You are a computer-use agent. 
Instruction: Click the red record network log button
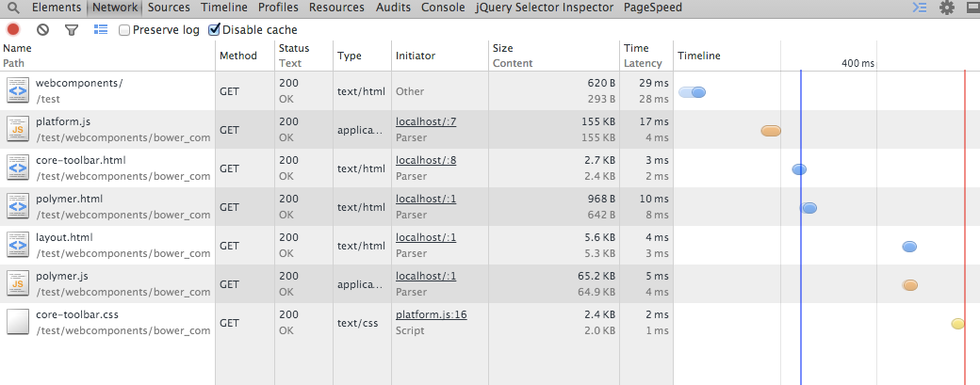point(13,29)
